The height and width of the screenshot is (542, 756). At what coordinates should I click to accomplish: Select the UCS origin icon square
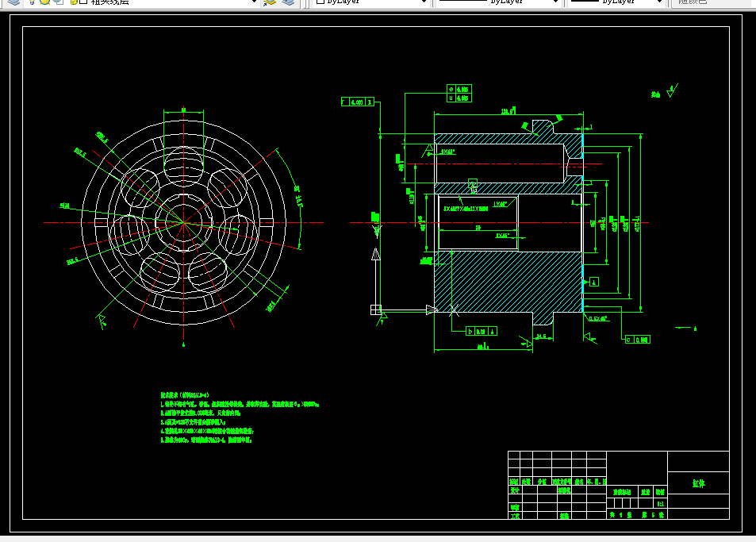[x=375, y=309]
